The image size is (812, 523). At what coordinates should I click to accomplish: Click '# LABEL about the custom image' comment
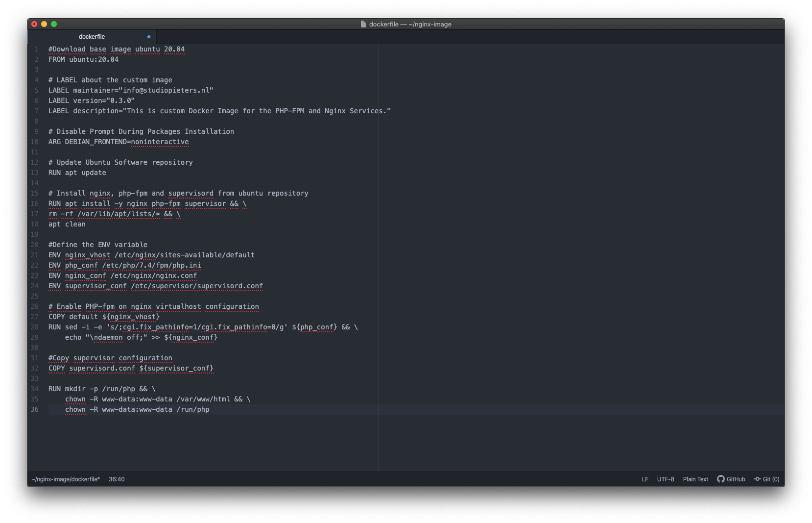coord(110,80)
